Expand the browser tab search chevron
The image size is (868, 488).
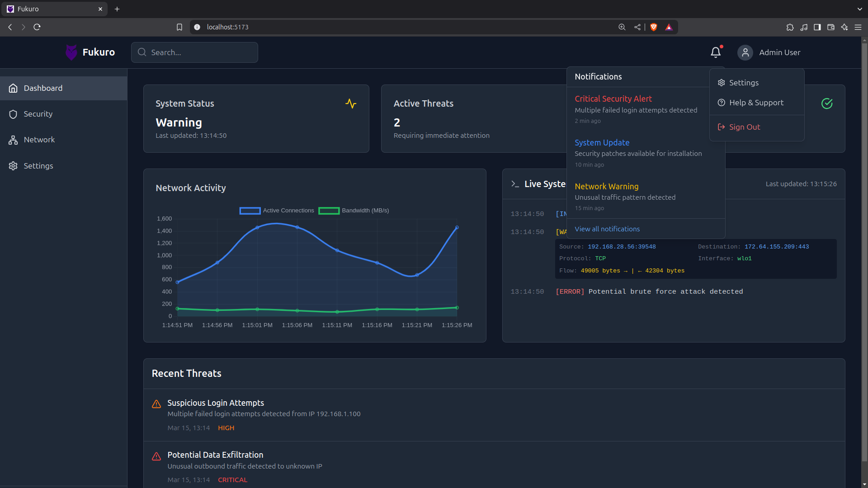tap(859, 9)
